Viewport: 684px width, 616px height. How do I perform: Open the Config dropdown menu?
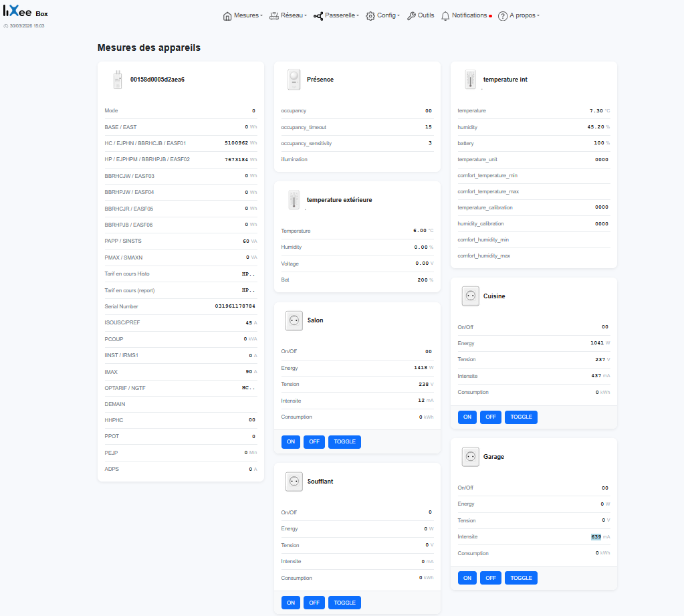[382, 15]
